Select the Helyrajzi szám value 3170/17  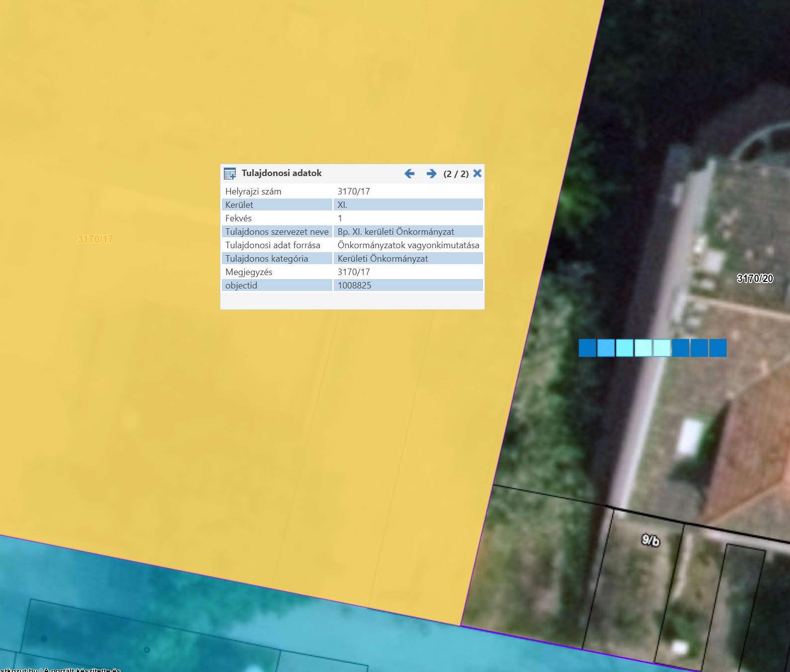click(x=354, y=192)
